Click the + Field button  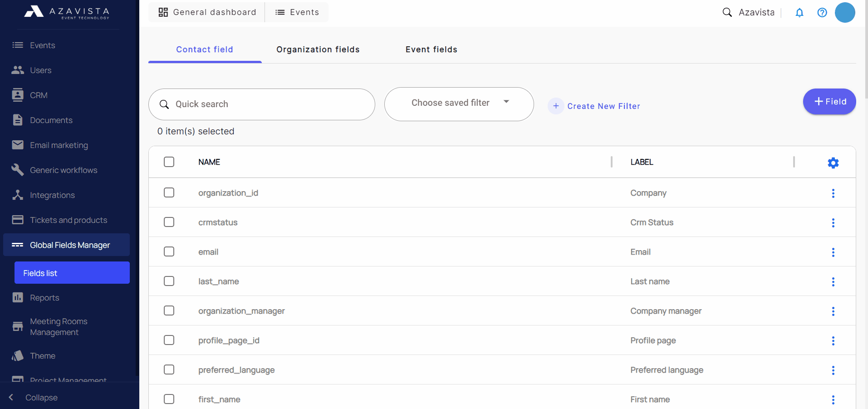(829, 101)
